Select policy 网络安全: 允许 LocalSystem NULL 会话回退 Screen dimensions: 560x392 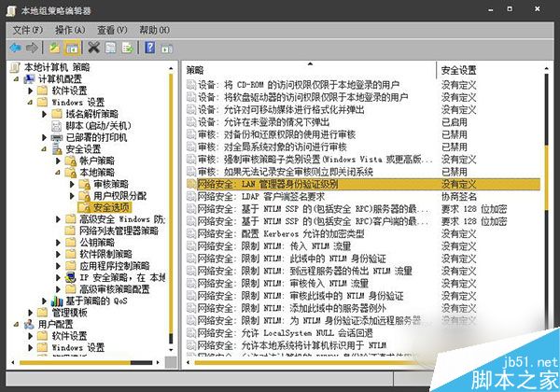point(286,333)
